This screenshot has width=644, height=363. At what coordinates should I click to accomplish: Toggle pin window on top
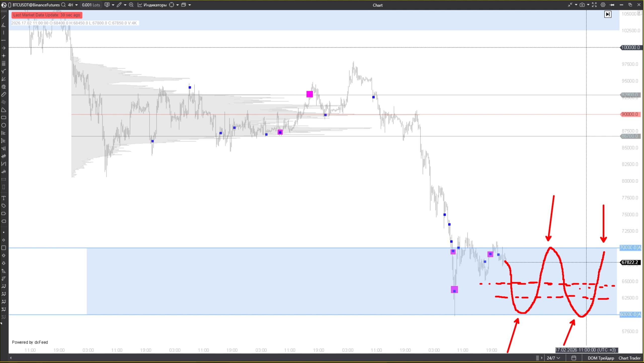click(x=612, y=5)
